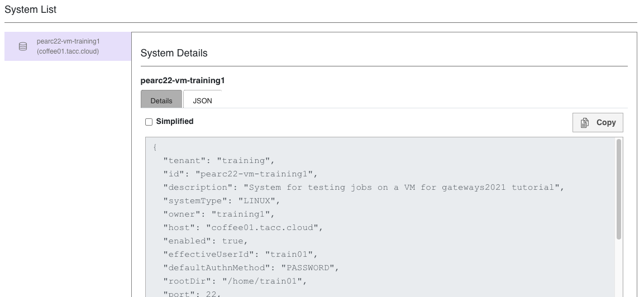Click the clipboard icon in Copy button

585,123
